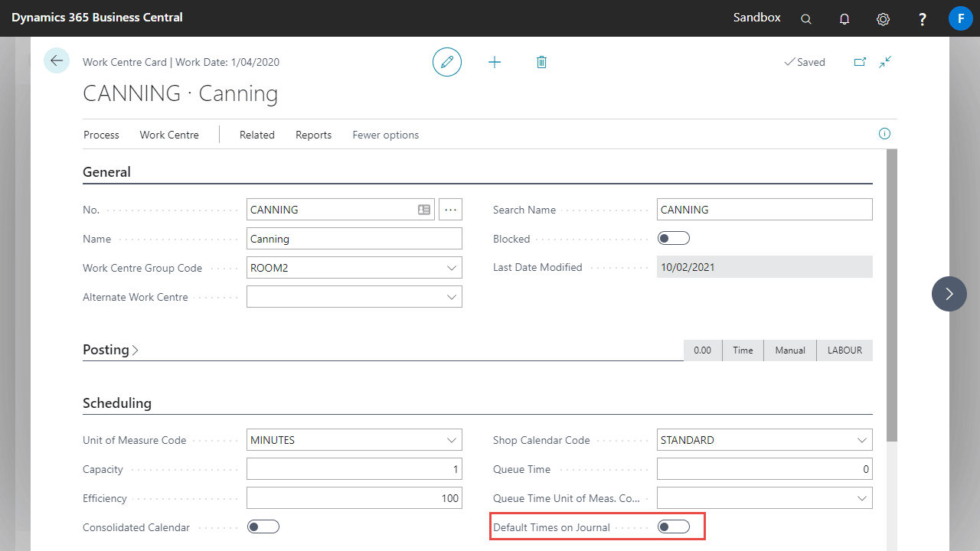Toggle the Consolidated Calendar switch
980x551 pixels.
tap(263, 527)
